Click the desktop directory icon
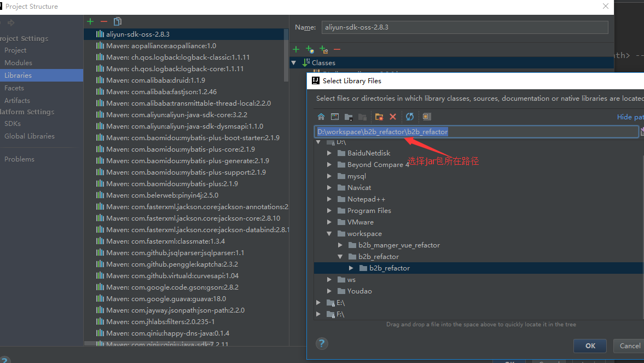Screen dimensions: 644x363 [x=335, y=117]
